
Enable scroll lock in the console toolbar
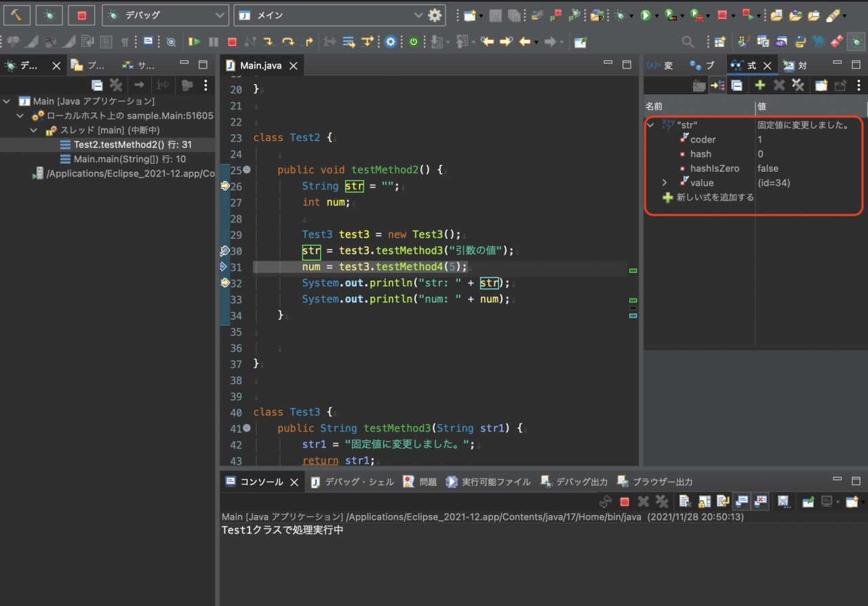coord(705,501)
